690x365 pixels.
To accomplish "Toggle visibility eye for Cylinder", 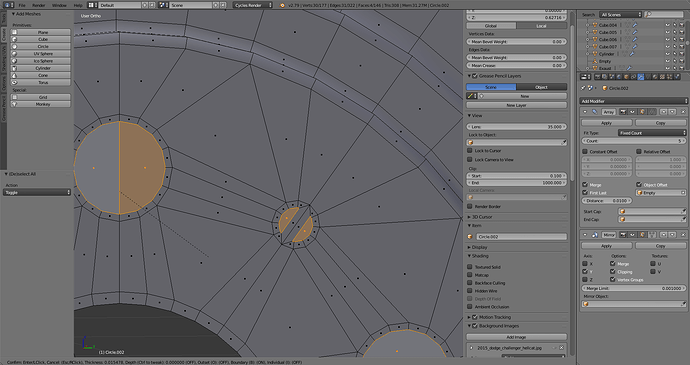I will 668,54.
